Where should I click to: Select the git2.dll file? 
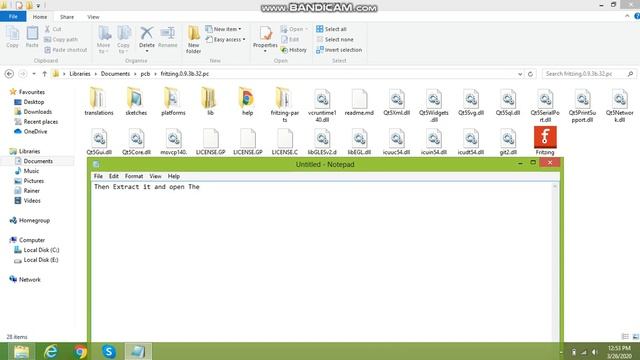[508, 141]
